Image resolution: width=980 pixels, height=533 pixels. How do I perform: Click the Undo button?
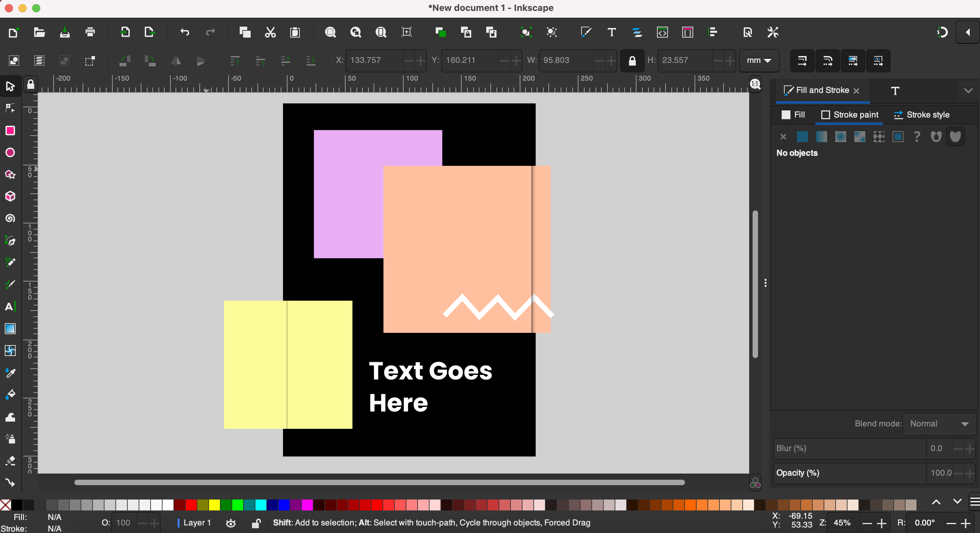coord(184,33)
